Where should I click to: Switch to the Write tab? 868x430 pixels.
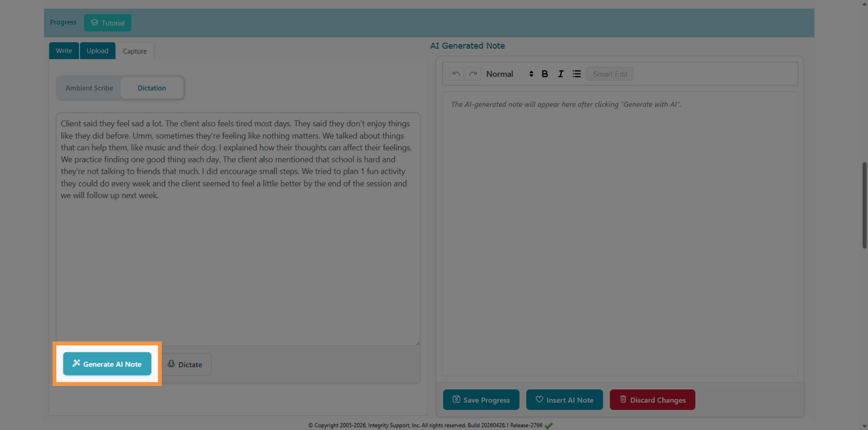click(x=64, y=51)
